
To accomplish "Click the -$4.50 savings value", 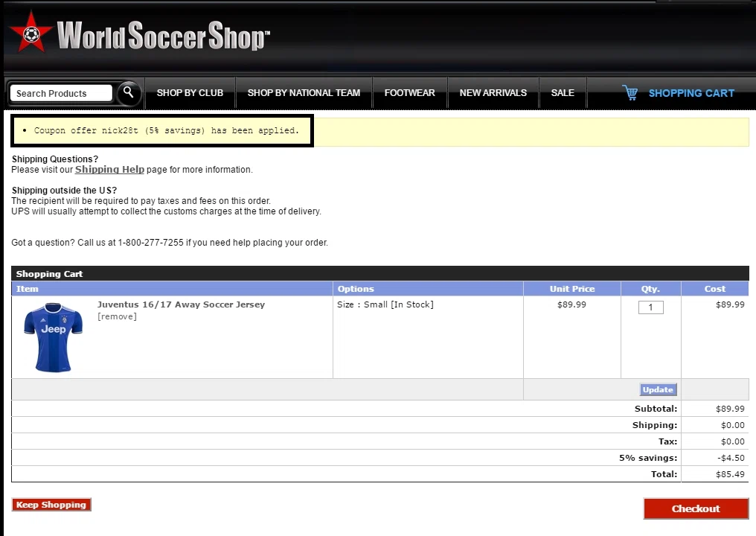I will (731, 458).
